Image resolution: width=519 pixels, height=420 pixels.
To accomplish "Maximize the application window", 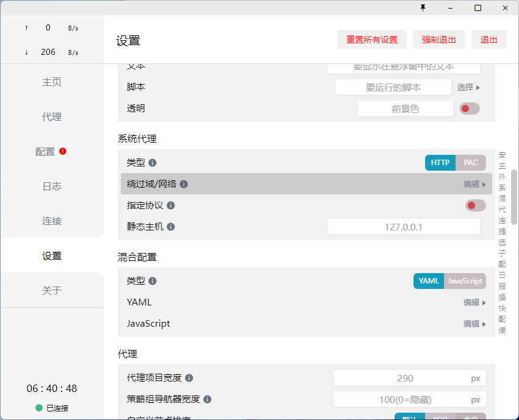I will [x=478, y=7].
